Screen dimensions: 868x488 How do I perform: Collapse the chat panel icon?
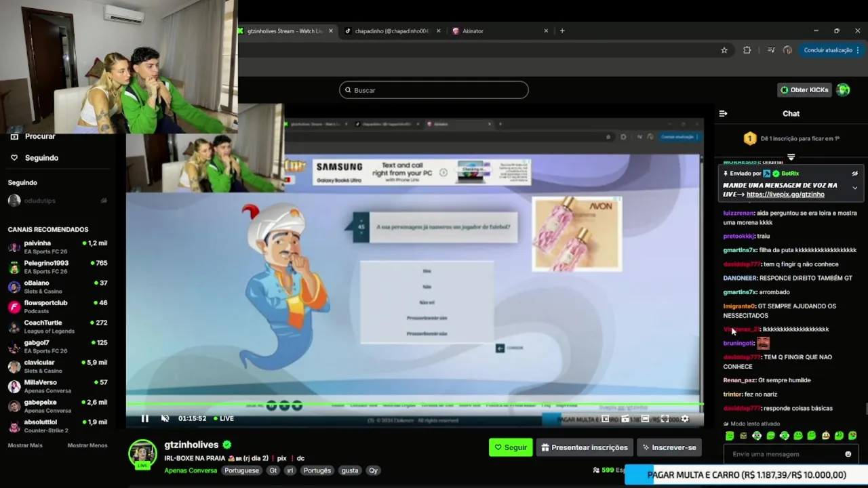(723, 114)
